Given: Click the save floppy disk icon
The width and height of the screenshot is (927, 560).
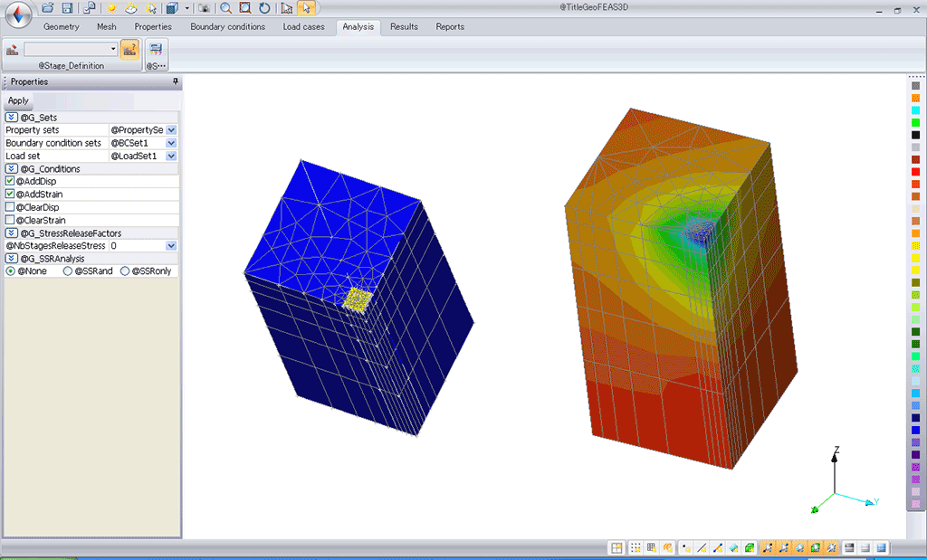Looking at the screenshot, I should tap(67, 8).
